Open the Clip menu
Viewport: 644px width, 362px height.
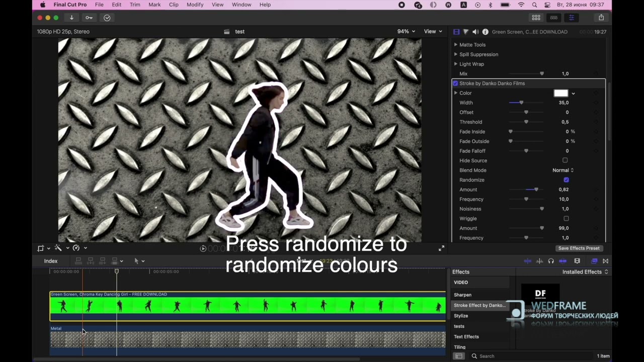[x=174, y=5]
